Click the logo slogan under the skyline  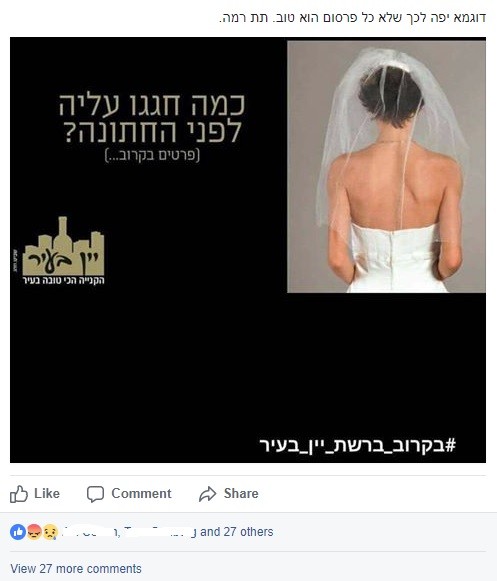[x=63, y=280]
